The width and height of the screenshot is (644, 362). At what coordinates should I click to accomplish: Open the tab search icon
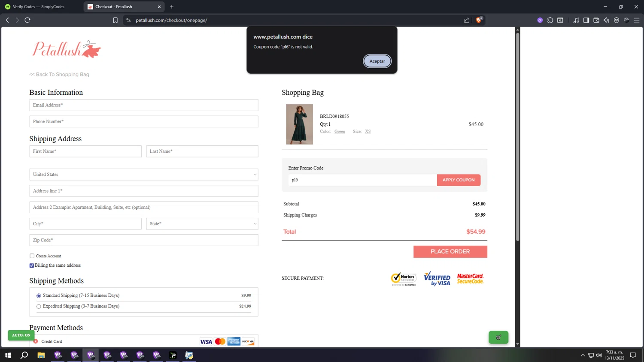560,20
